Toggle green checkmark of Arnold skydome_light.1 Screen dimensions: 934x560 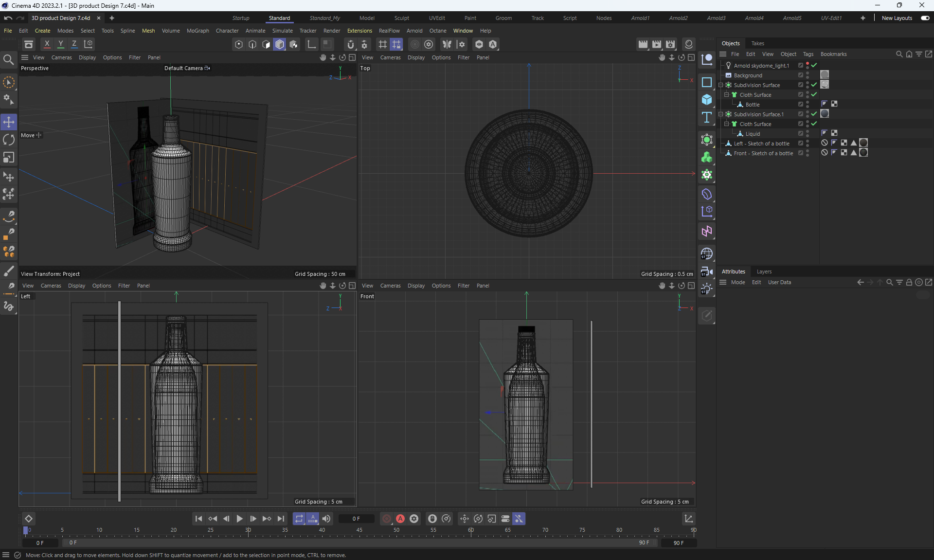pyautogui.click(x=814, y=65)
